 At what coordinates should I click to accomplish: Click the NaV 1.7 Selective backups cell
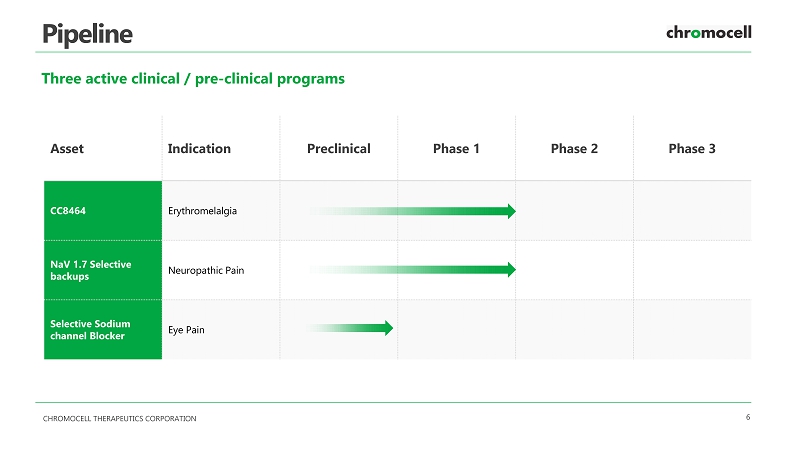tap(102, 270)
